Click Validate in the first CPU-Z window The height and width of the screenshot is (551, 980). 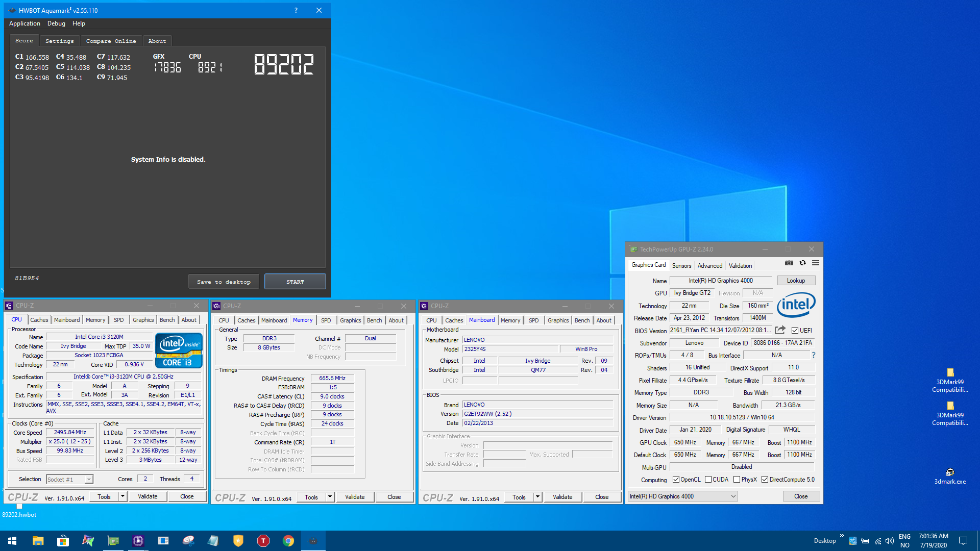pos(148,496)
